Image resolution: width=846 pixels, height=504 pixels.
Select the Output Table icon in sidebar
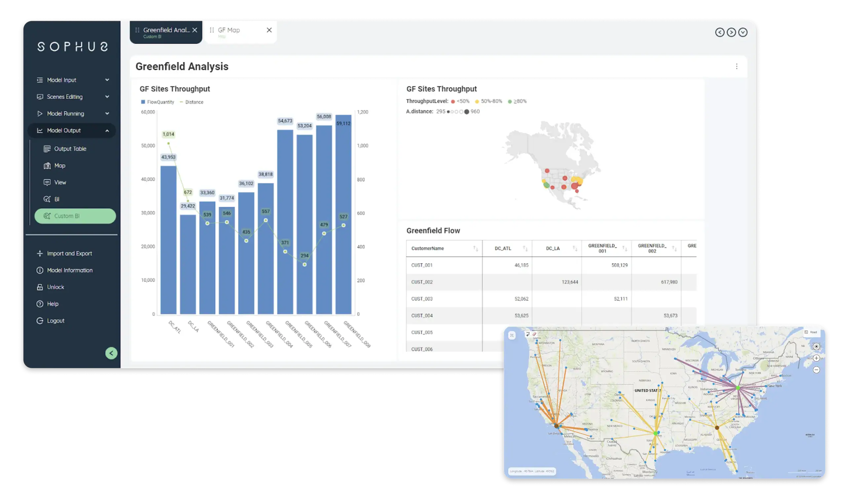tap(47, 148)
